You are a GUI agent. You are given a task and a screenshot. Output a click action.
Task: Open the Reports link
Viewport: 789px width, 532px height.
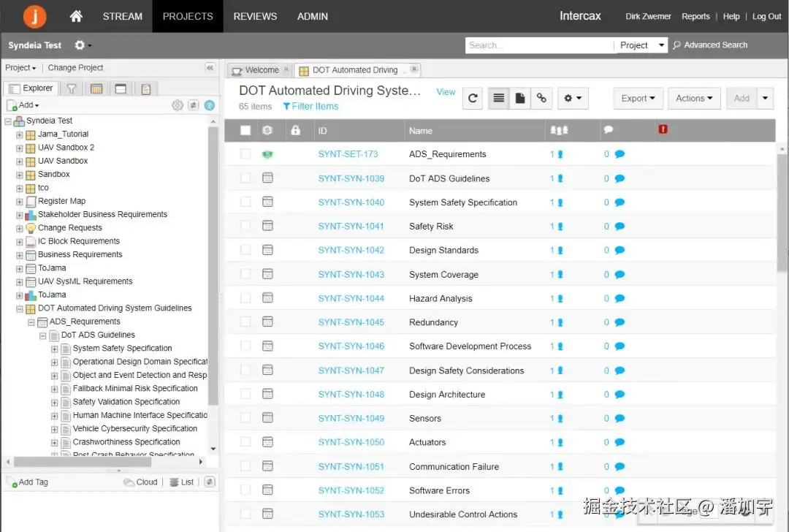(x=695, y=17)
